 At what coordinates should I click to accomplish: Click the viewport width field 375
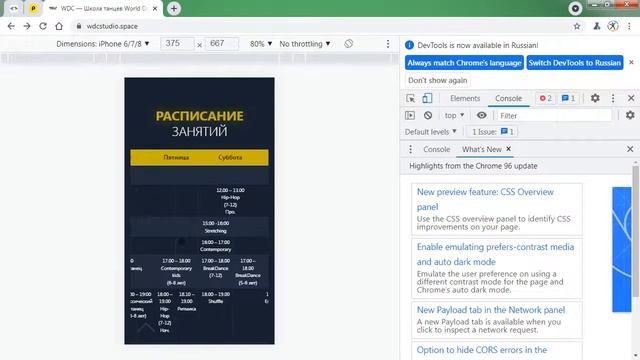(x=178, y=44)
